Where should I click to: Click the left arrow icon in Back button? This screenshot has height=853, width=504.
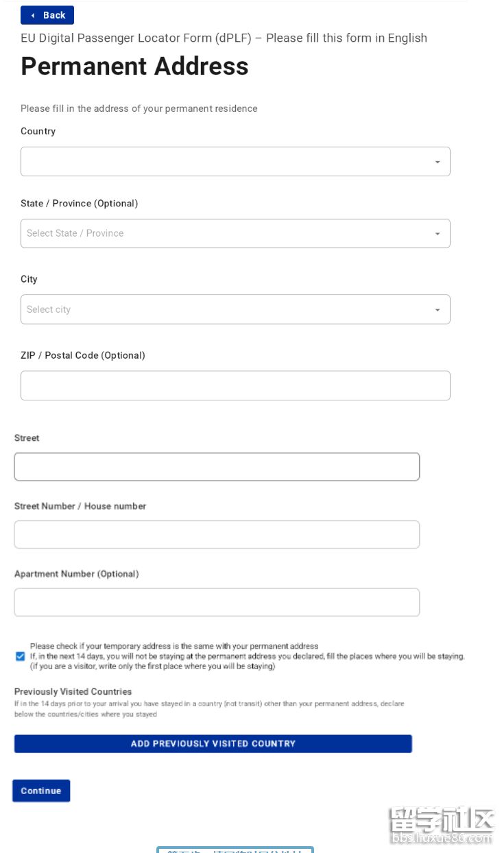coord(32,15)
